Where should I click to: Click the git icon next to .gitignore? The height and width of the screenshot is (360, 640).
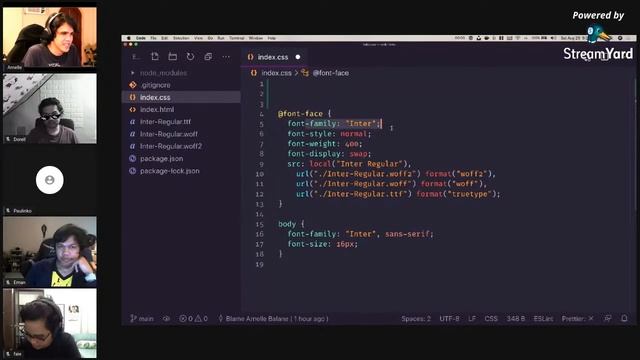[133, 85]
